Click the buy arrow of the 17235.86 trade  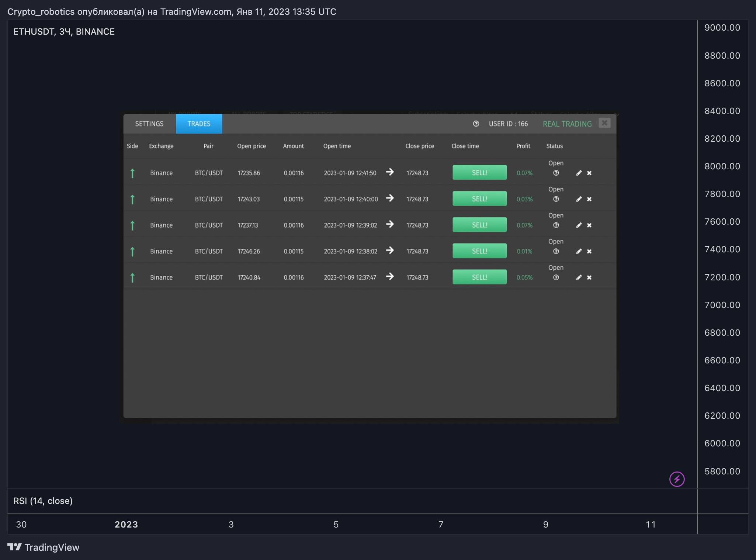(132, 173)
